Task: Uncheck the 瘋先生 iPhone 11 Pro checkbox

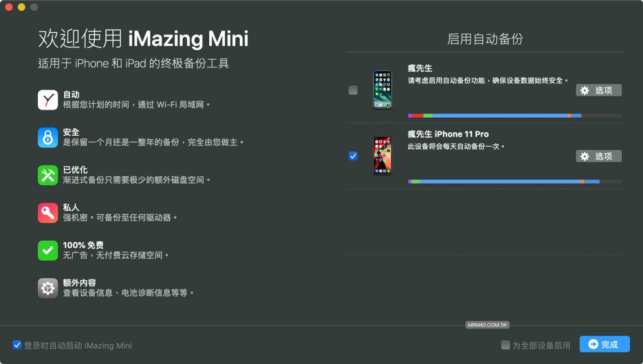Action: [353, 156]
